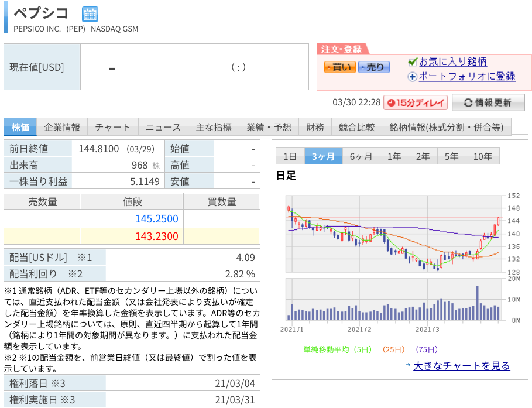The image size is (532, 408).
Task: Open the 主な指標 tab
Action: 214,127
